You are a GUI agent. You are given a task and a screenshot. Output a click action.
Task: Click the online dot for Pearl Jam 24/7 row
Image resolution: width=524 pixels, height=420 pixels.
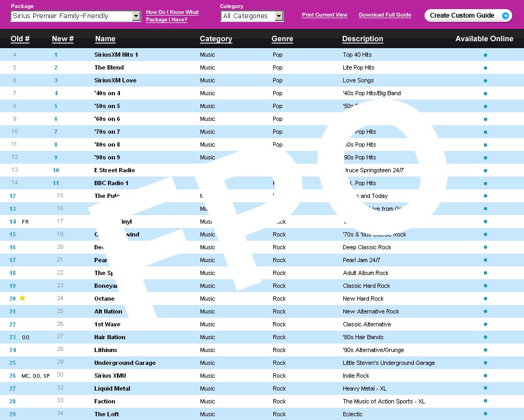(x=486, y=260)
